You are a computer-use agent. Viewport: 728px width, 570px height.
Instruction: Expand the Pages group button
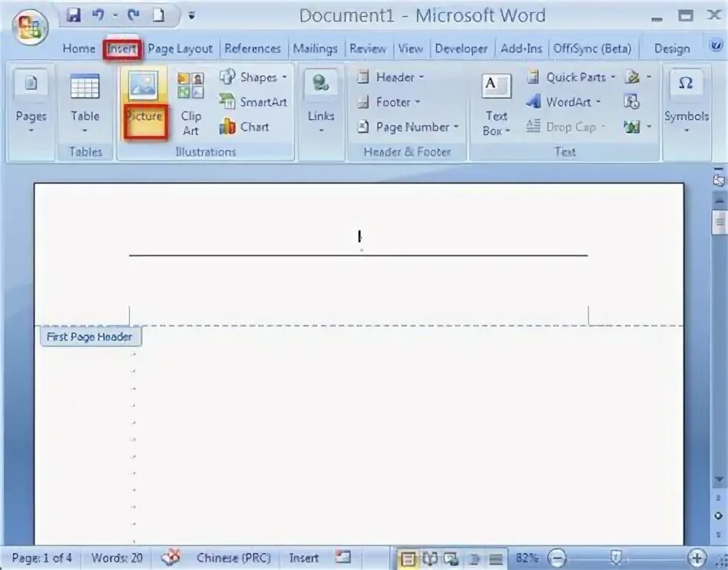pyautogui.click(x=31, y=102)
